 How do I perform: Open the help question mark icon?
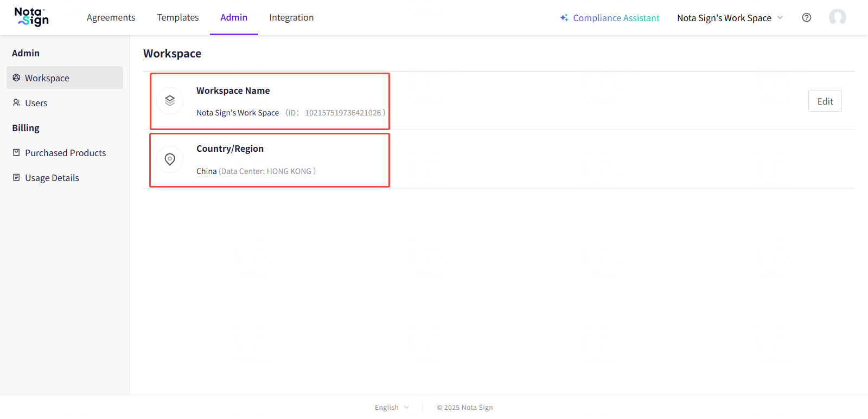coord(807,17)
